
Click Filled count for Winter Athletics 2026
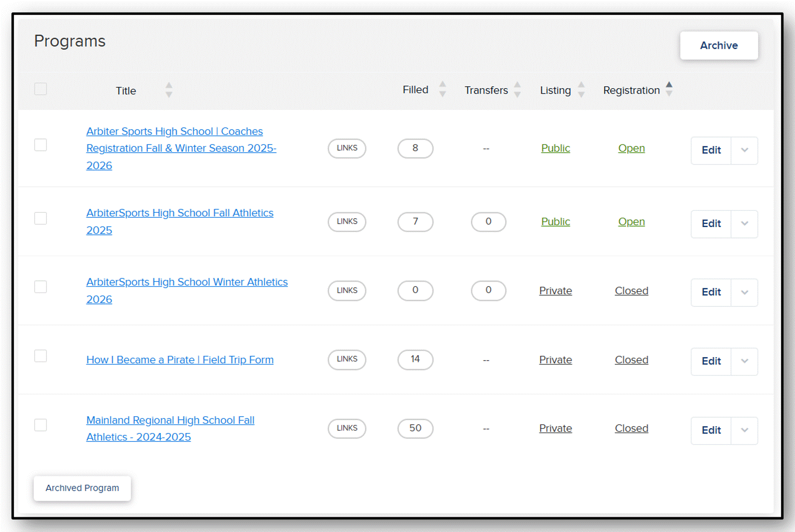click(415, 291)
